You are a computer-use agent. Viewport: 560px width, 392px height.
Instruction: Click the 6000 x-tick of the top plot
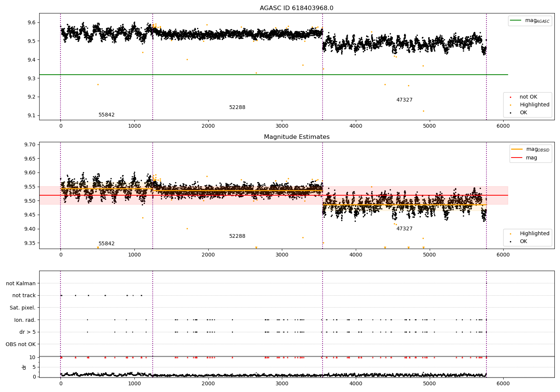point(503,126)
